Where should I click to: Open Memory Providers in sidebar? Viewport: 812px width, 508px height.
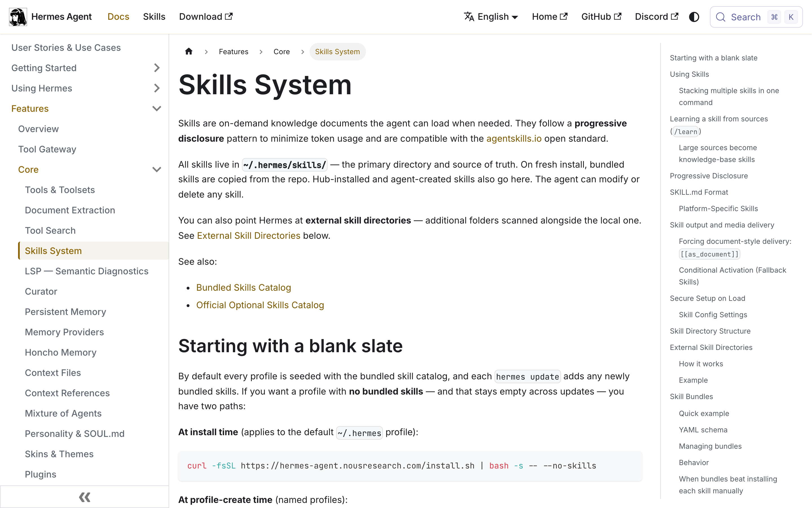(x=64, y=332)
